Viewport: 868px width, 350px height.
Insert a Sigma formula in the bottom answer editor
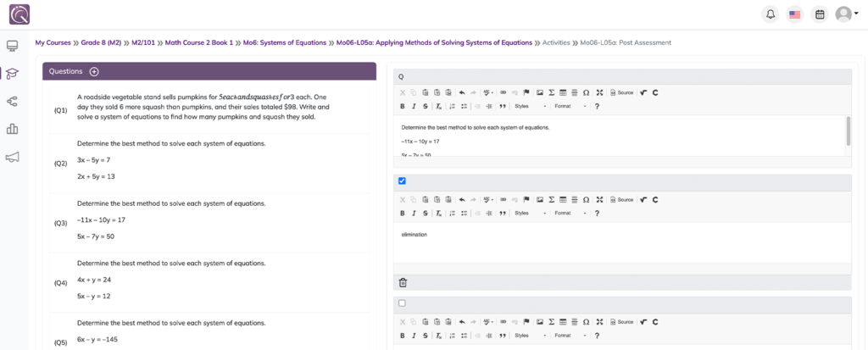click(551, 322)
